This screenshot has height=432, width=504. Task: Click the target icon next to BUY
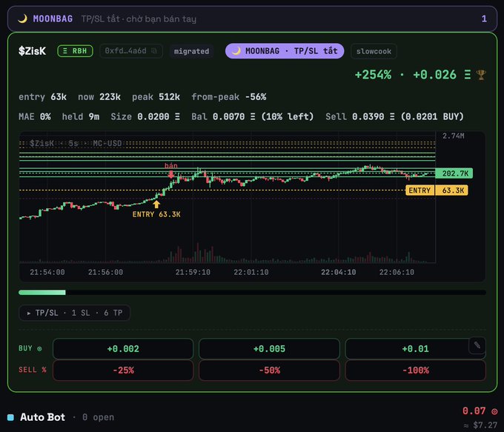pos(39,348)
